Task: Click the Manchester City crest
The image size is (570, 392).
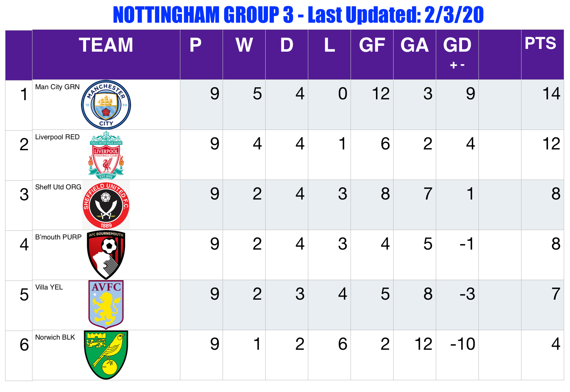Action: 106,105
